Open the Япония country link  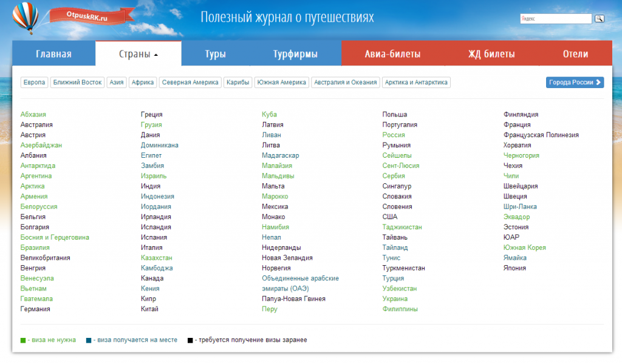(514, 268)
